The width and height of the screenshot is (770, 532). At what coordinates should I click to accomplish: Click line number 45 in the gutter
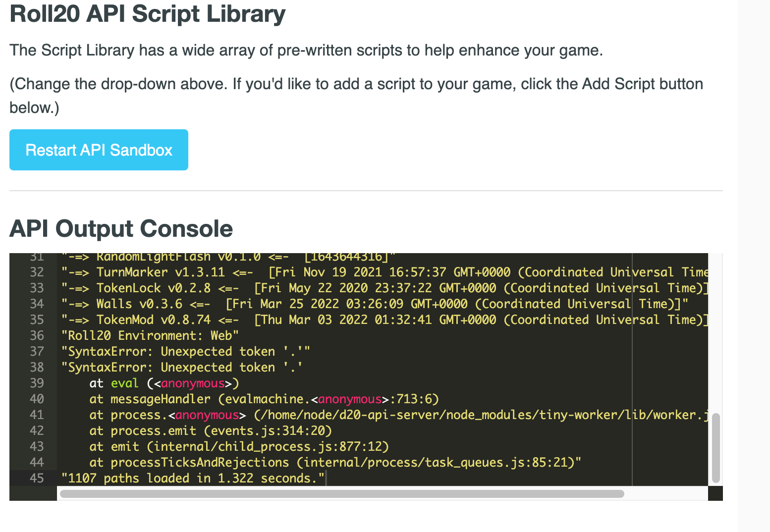coord(37,478)
